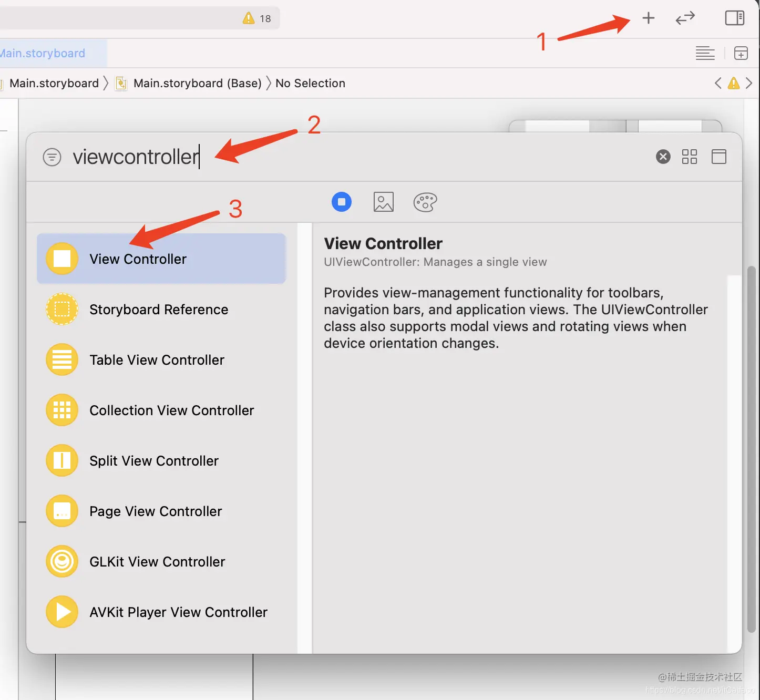Click the AVKit Player play icon
760x700 pixels.
(x=62, y=612)
